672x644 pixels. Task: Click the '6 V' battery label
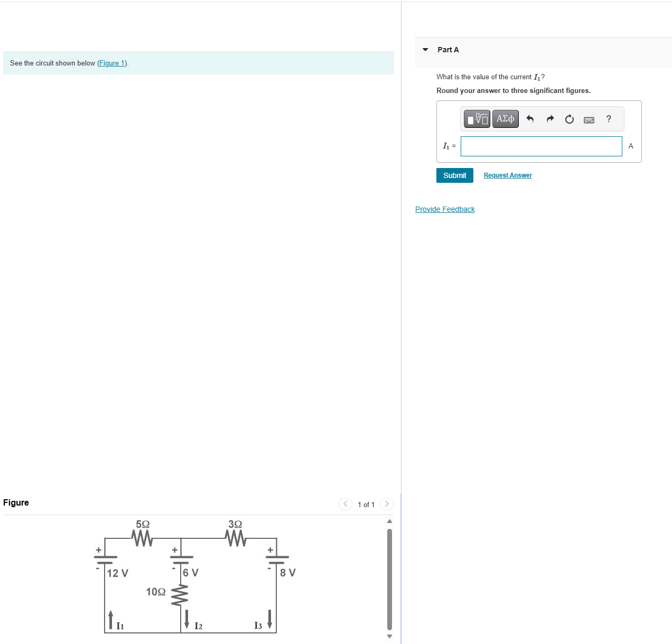(191, 573)
